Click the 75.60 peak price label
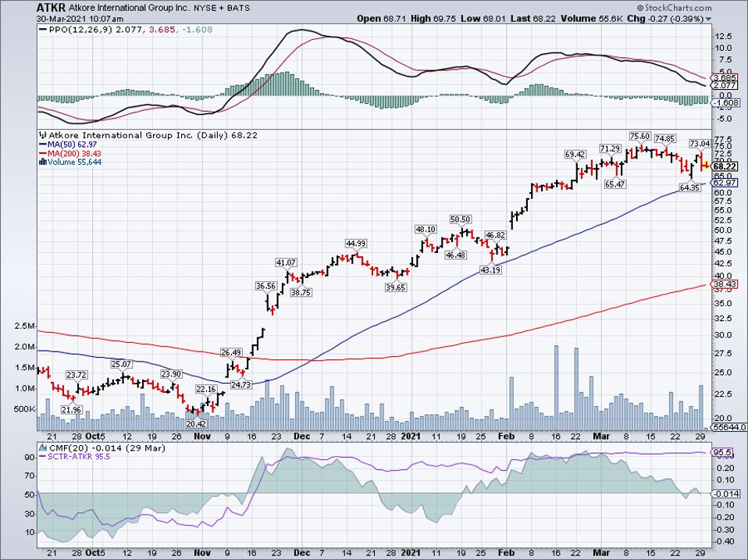The height and width of the screenshot is (560, 748). point(639,136)
